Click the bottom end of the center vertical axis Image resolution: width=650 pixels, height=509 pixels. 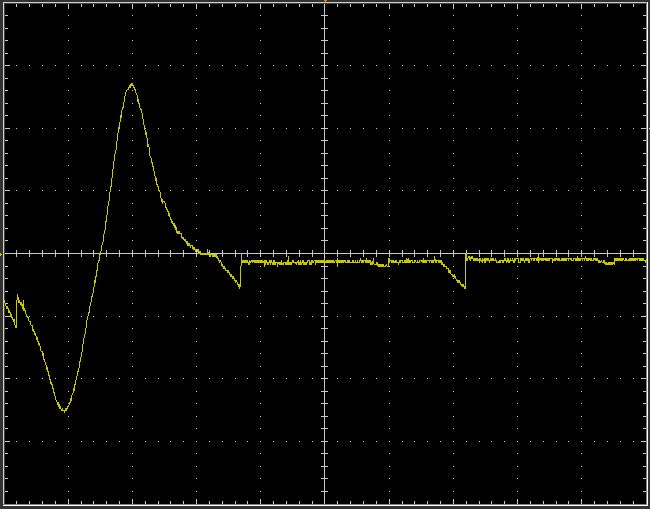[x=325, y=503]
